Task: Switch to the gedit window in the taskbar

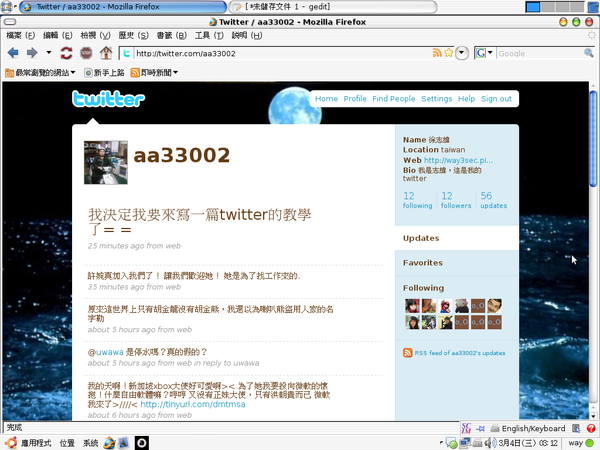Action: [333, 7]
